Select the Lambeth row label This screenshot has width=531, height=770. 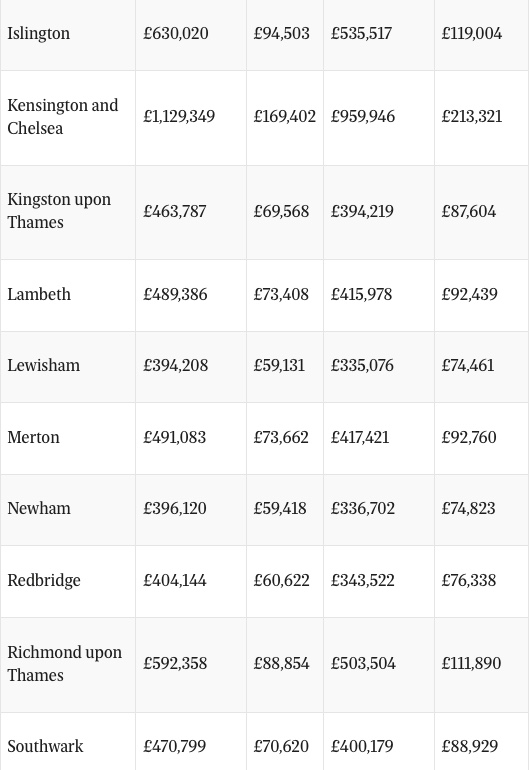click(x=39, y=294)
